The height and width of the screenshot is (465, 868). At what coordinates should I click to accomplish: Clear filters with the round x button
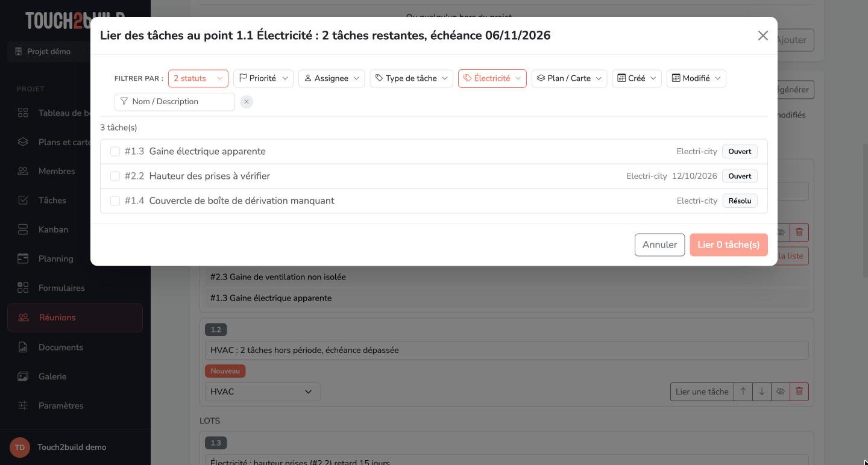click(247, 102)
